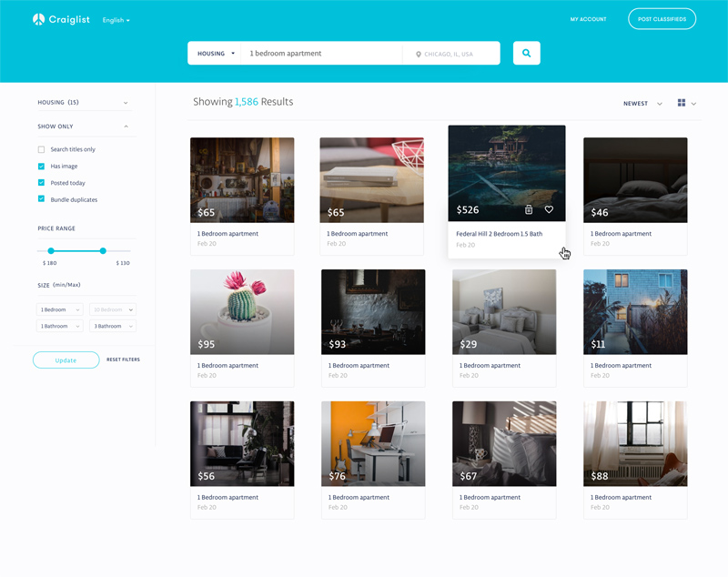Open the 1 Bedroom size dropdown
Image resolution: width=728 pixels, height=577 pixels.
pyautogui.click(x=58, y=309)
